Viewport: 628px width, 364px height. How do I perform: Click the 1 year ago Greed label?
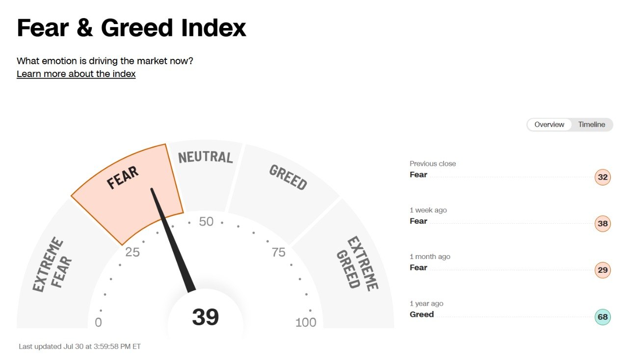tap(422, 314)
